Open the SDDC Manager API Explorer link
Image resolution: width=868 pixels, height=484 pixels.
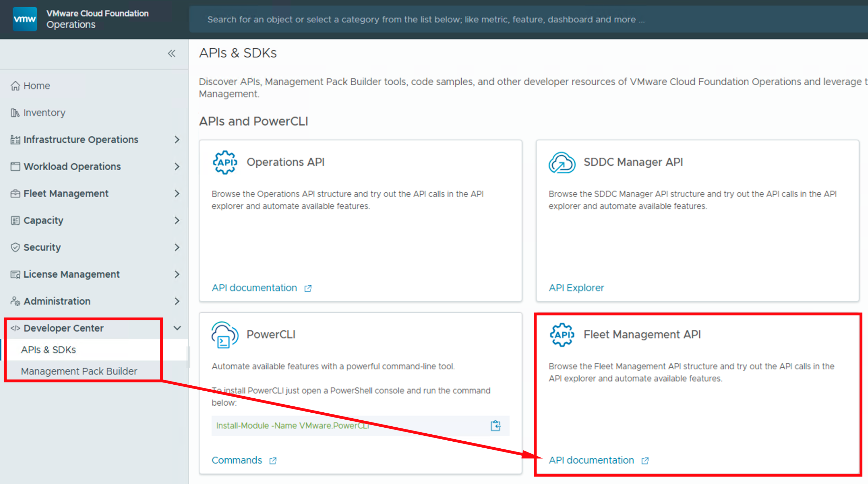tap(576, 288)
